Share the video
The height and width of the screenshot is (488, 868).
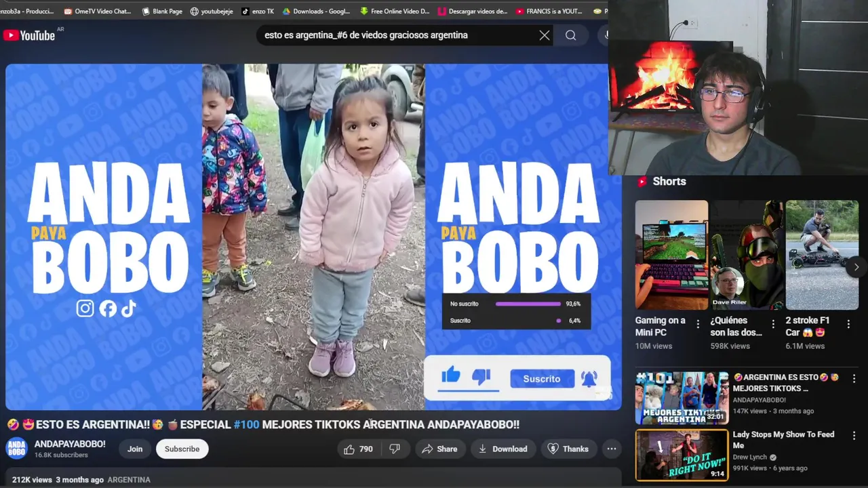(439, 449)
